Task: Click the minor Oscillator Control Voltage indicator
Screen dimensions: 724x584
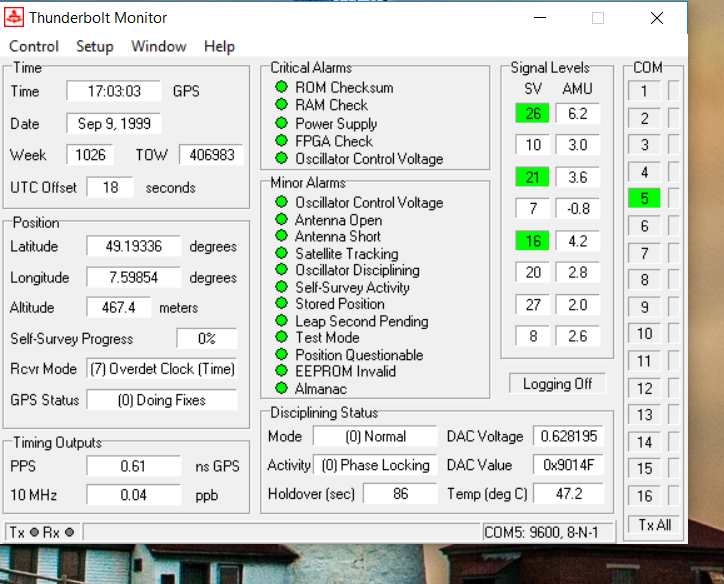Action: 281,202
